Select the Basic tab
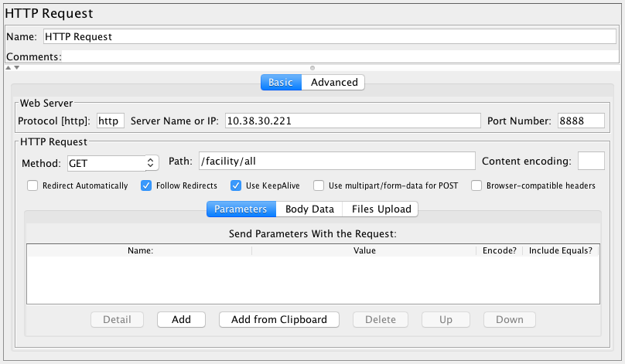Viewport: 625px width, 364px height. pyautogui.click(x=281, y=83)
